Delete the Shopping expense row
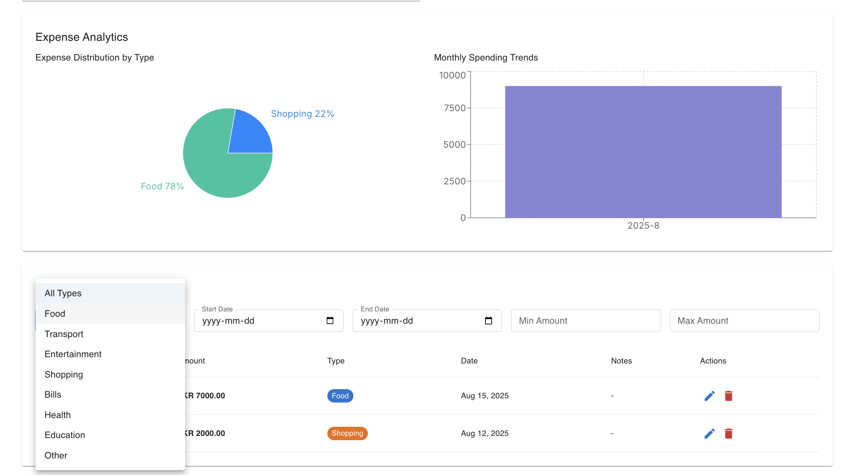 pyautogui.click(x=728, y=433)
